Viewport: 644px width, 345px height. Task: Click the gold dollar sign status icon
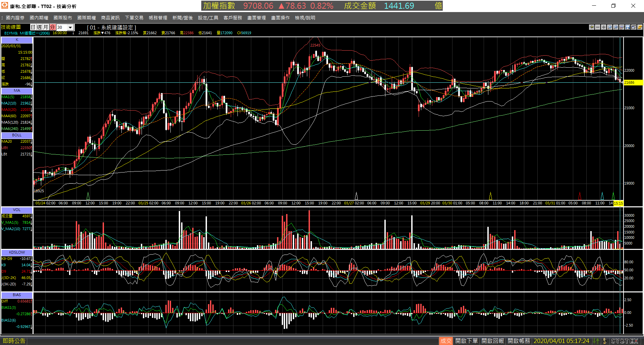tap(604, 341)
